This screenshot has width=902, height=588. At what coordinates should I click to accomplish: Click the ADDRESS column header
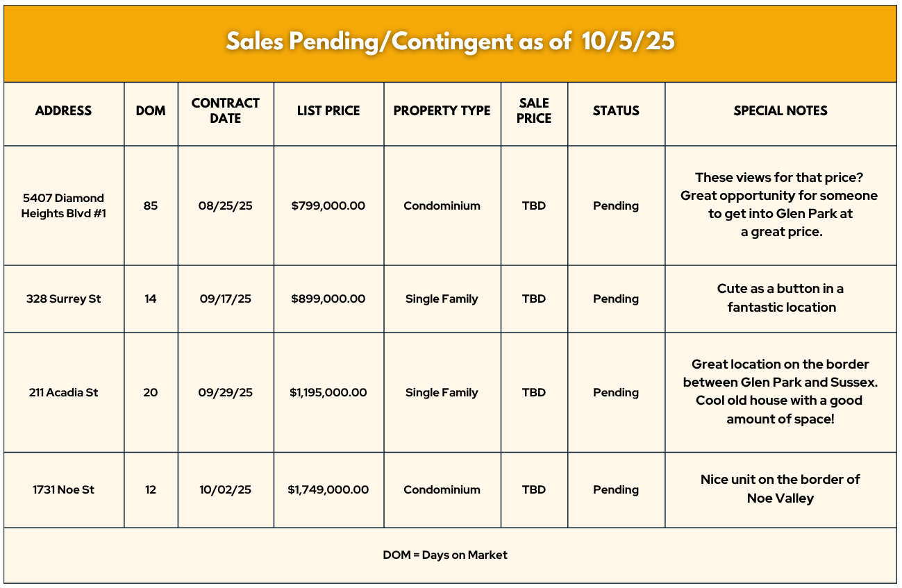(63, 110)
